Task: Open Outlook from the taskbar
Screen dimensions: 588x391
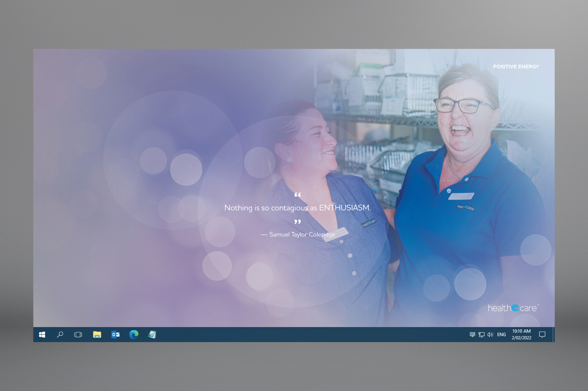Action: [115, 335]
